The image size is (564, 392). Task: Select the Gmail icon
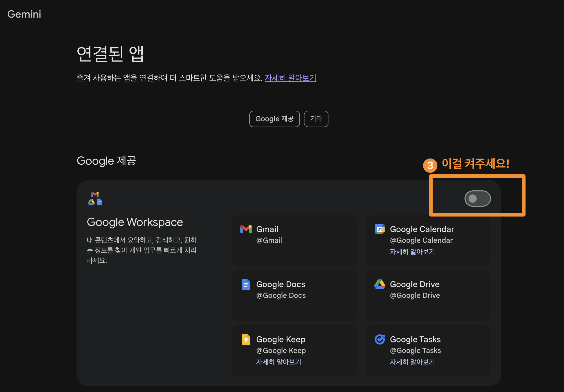click(246, 229)
